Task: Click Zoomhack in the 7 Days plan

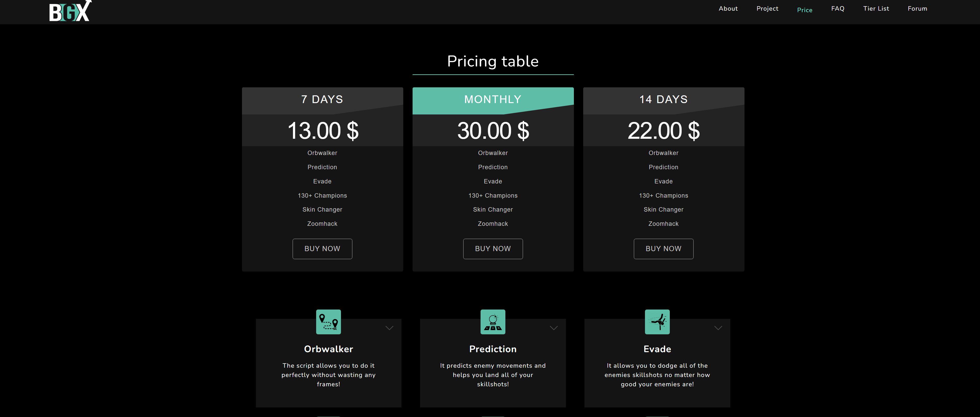Action: [322, 224]
